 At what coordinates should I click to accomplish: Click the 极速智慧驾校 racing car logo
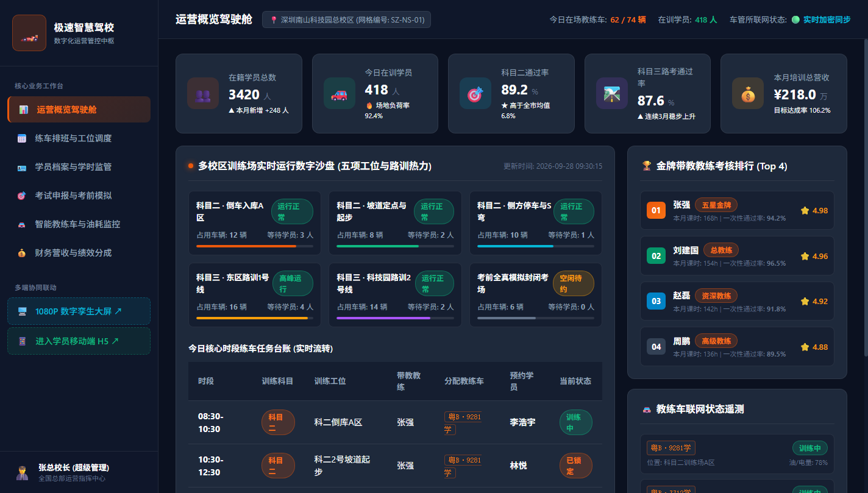click(29, 33)
